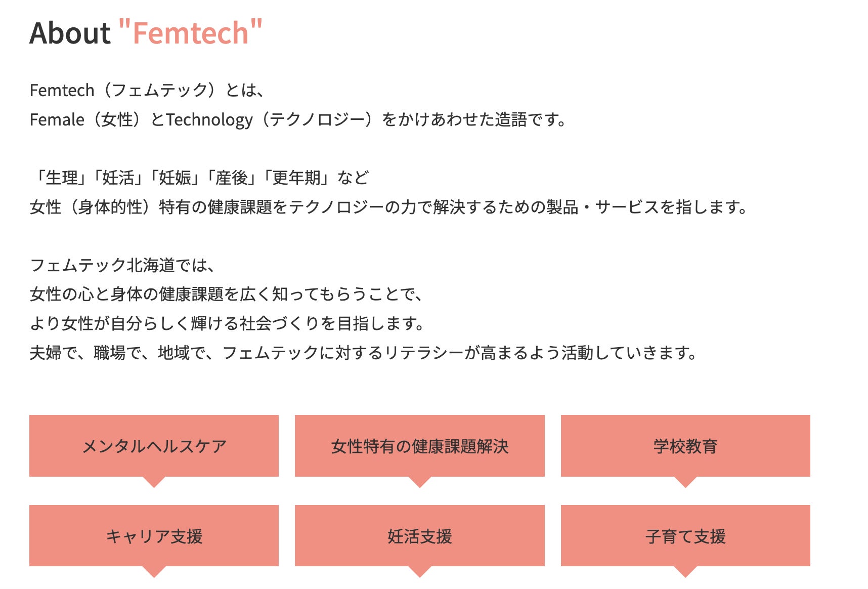Viewport: 868px width, 589px height.
Task: Click down arrow under メンタルヘルスケア
Action: tap(154, 481)
